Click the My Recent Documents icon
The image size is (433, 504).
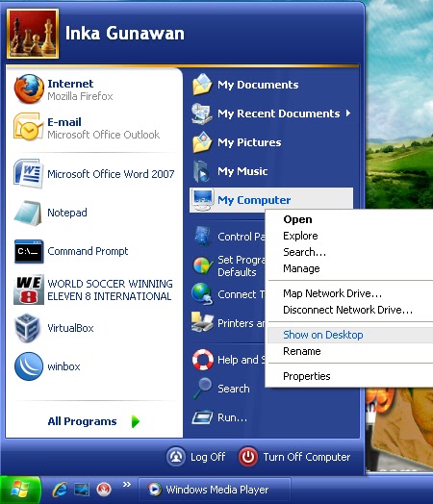click(202, 113)
